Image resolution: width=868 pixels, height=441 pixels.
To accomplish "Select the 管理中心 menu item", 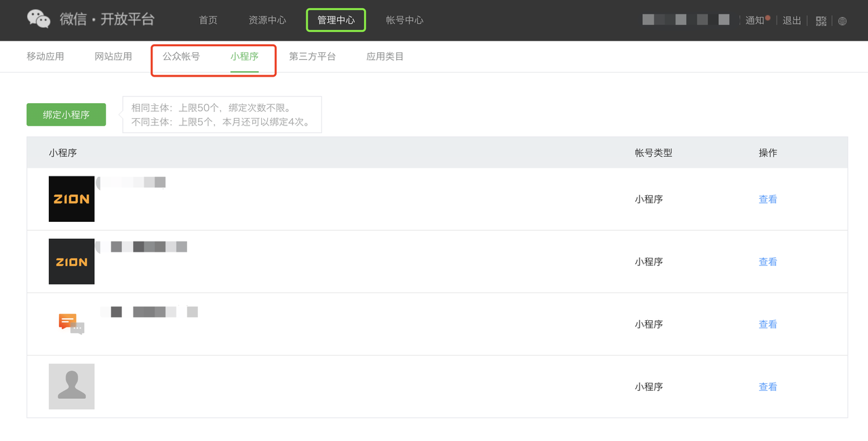I will [x=336, y=20].
